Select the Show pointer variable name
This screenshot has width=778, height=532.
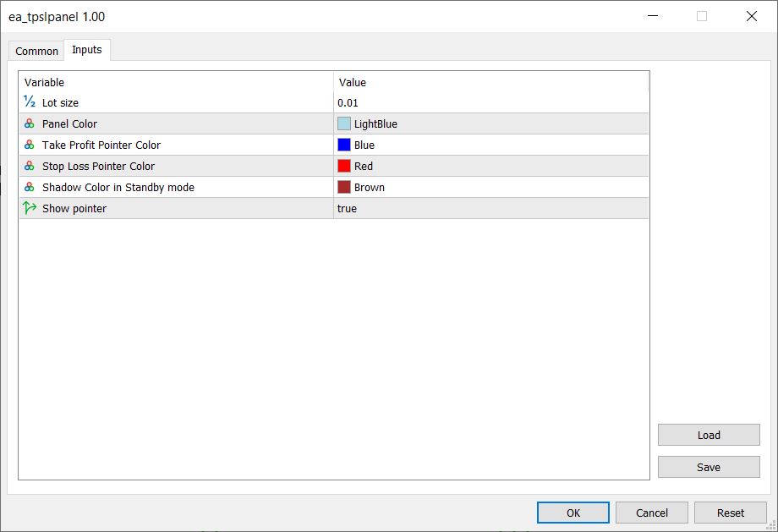(74, 208)
